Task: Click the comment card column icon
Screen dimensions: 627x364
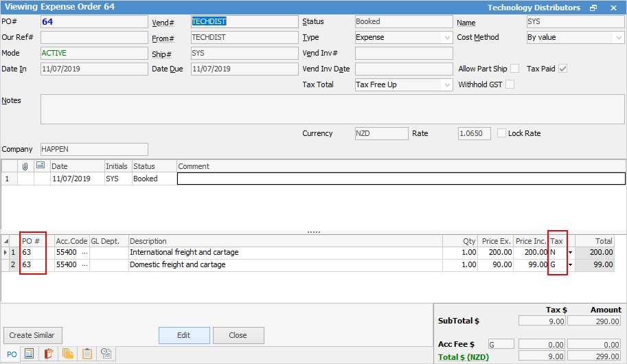Action: [40, 166]
